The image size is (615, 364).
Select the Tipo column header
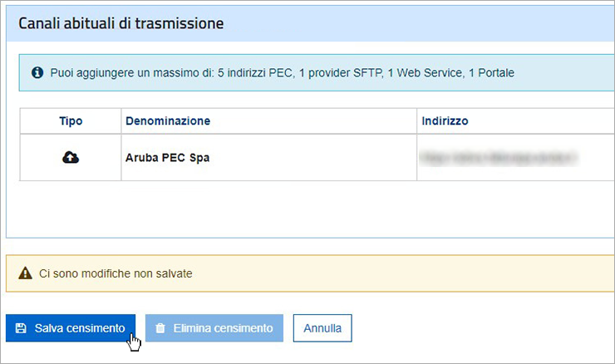tap(71, 121)
